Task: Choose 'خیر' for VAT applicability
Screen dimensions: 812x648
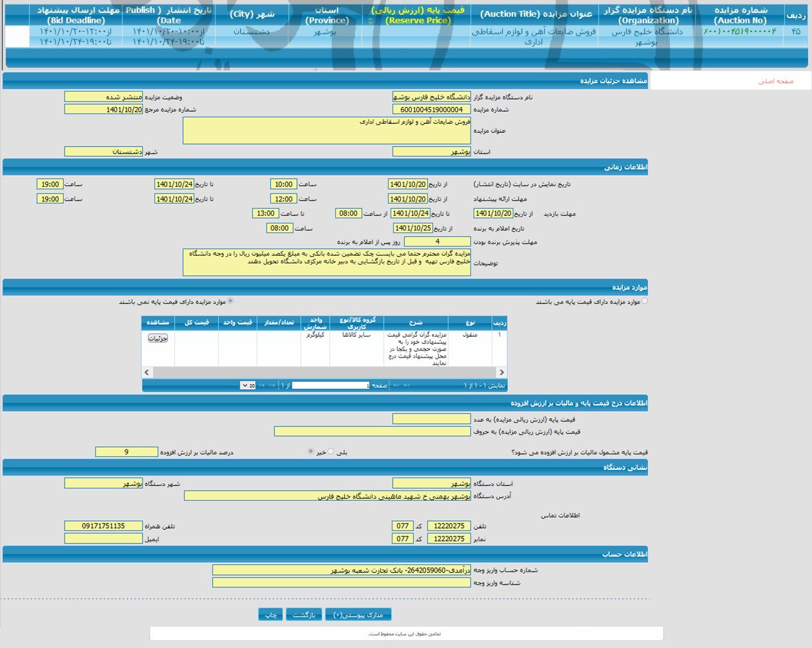Action: coord(310,452)
